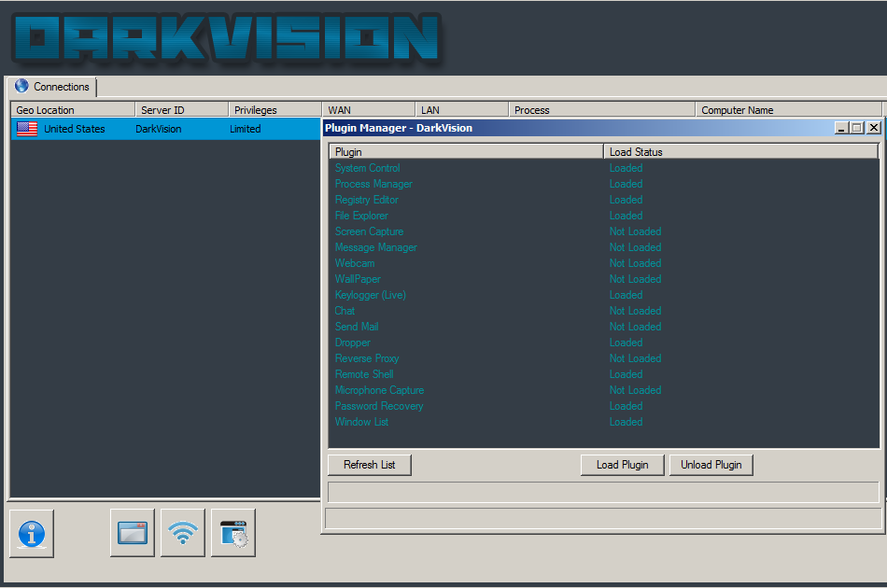Click Loaded status for Keylogger (Live)
This screenshot has height=588, width=887.
626,295
